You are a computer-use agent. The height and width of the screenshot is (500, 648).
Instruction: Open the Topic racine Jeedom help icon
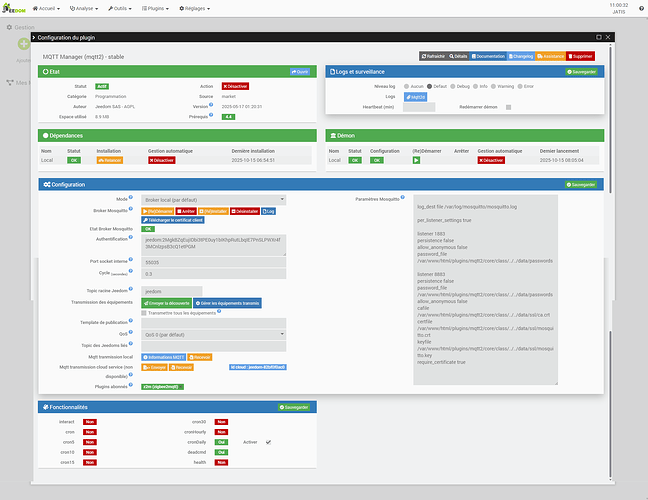tap(131, 289)
